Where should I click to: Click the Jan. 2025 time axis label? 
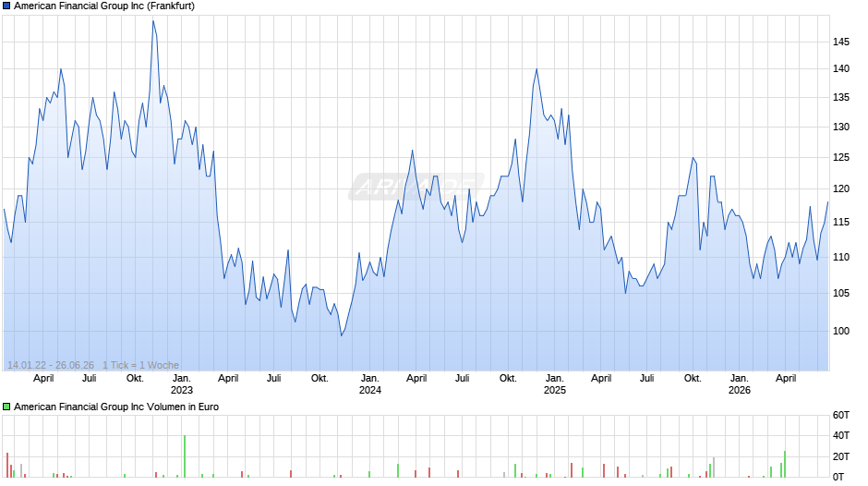(555, 384)
